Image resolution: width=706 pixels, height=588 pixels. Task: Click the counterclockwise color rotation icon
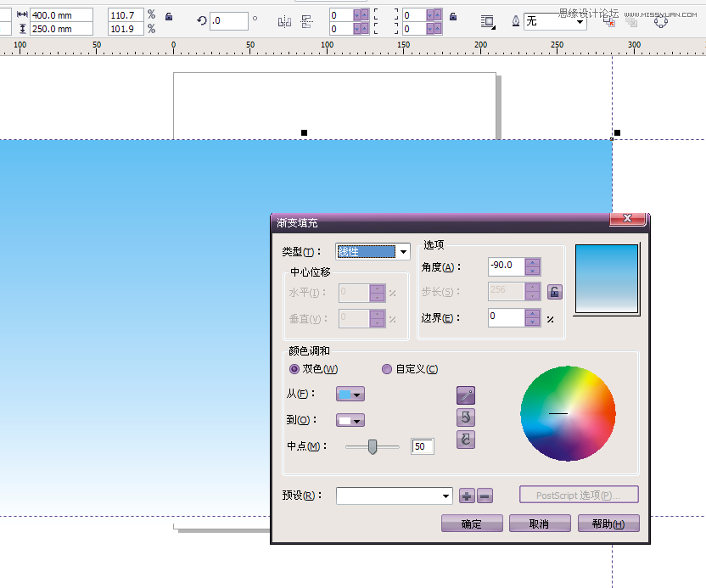pos(465,417)
